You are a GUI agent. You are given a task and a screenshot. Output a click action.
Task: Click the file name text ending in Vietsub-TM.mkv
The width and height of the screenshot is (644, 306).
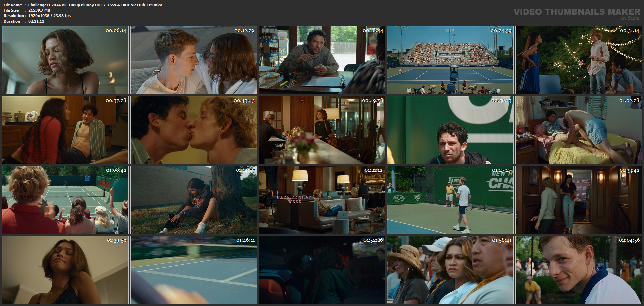(95, 5)
